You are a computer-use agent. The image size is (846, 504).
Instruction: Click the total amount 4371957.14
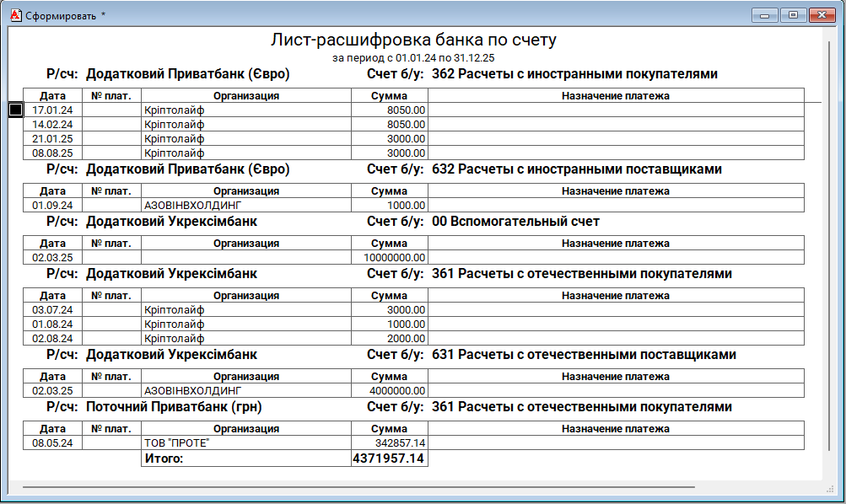(x=389, y=458)
